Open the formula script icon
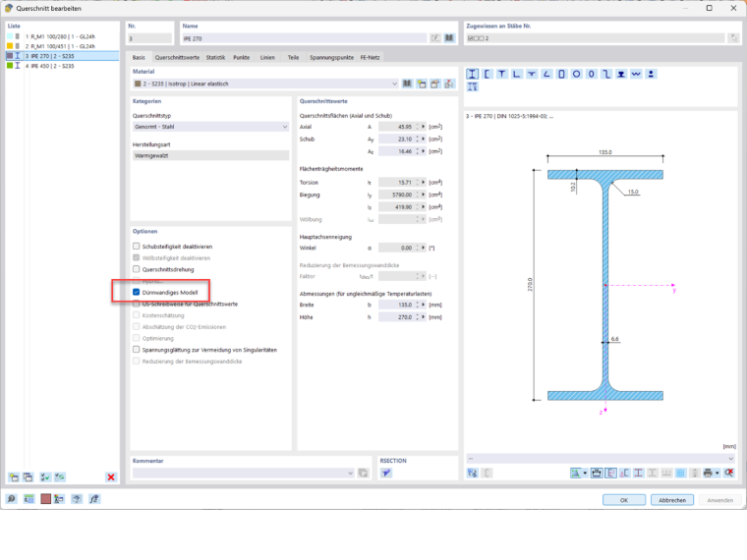The image size is (747, 560). (94, 499)
